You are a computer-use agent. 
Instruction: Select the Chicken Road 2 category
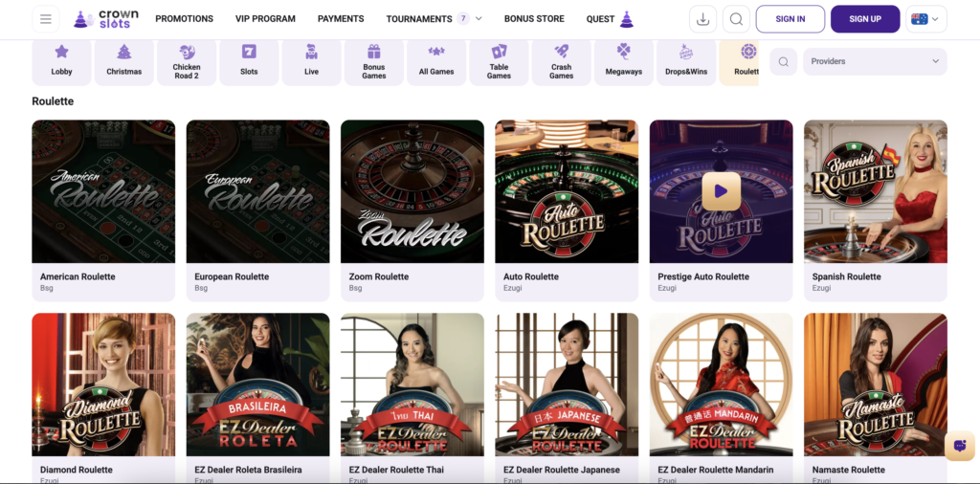pos(187,61)
